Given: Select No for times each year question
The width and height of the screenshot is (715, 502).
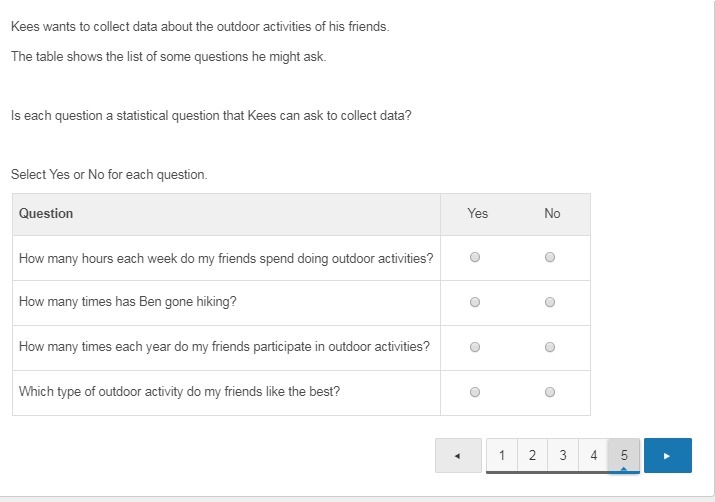Looking at the screenshot, I should (x=550, y=347).
